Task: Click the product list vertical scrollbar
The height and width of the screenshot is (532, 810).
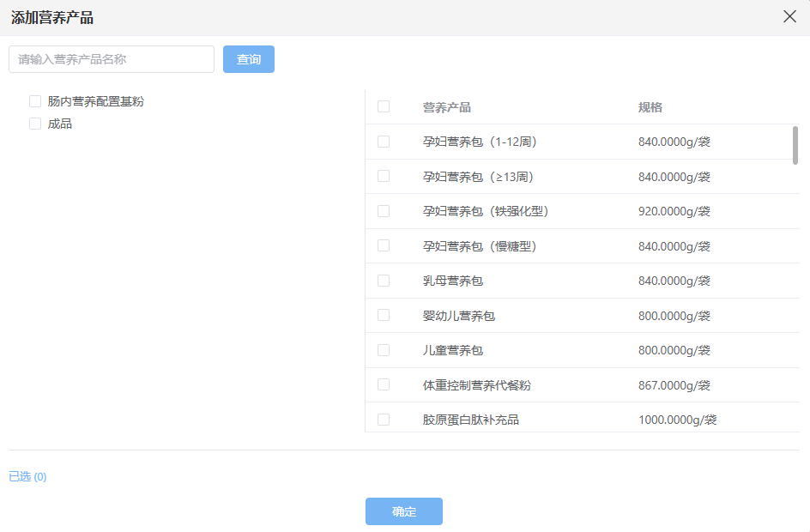Action: pyautogui.click(x=795, y=145)
